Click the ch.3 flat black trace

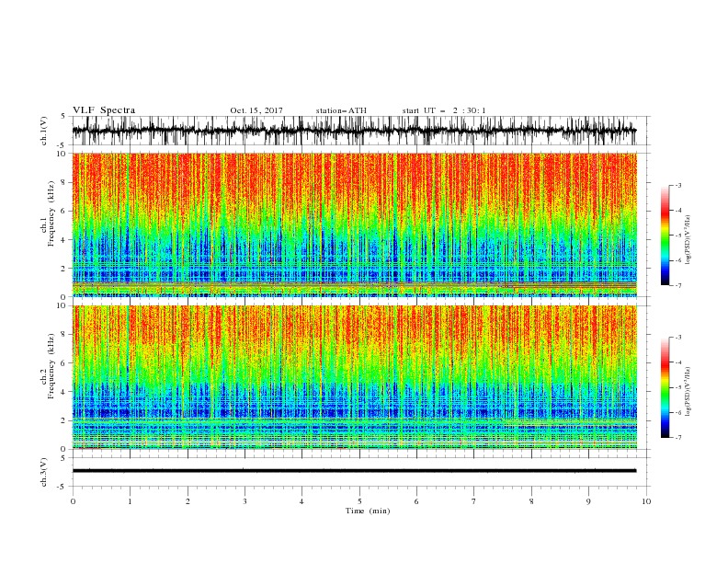(354, 471)
